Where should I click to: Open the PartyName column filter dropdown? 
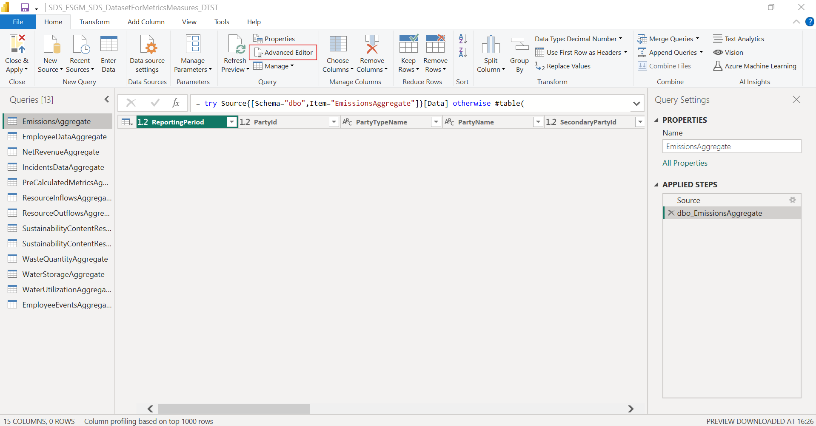pyautogui.click(x=538, y=122)
